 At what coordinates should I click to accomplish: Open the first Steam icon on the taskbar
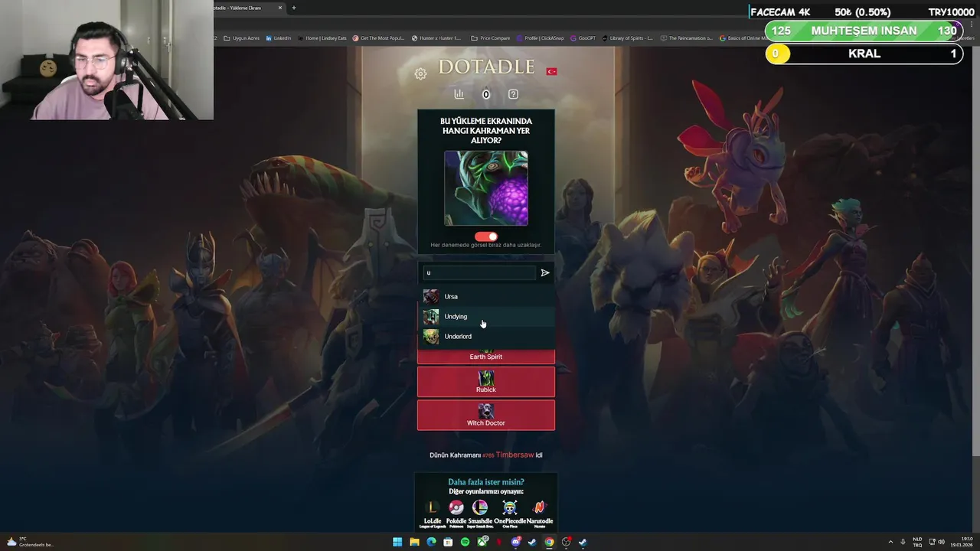pyautogui.click(x=532, y=542)
